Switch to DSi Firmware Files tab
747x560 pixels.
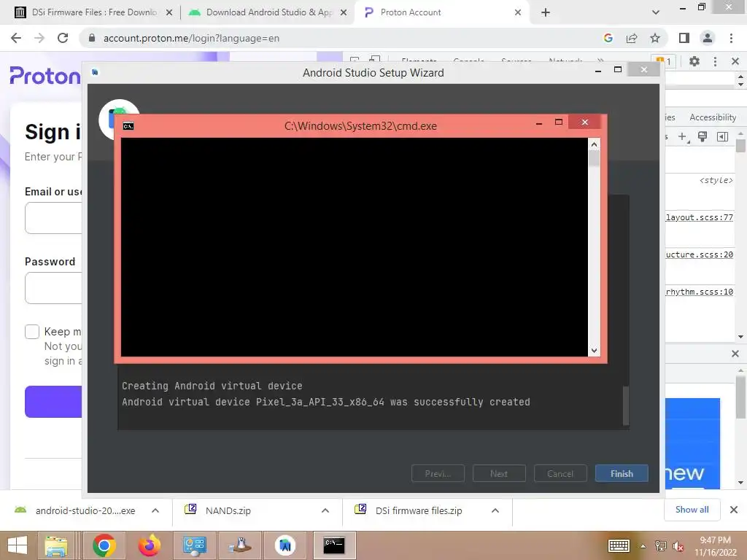[x=93, y=12]
